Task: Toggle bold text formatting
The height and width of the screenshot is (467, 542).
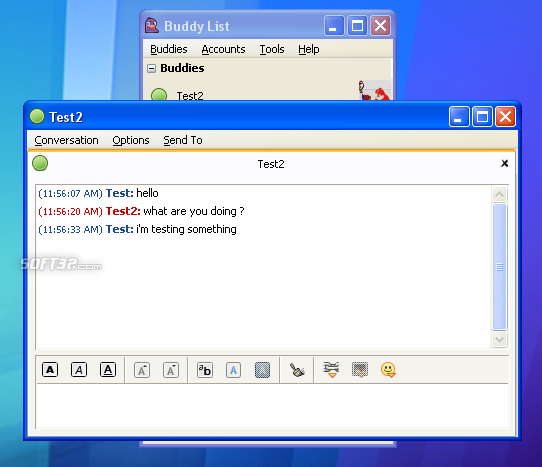Action: [x=50, y=370]
